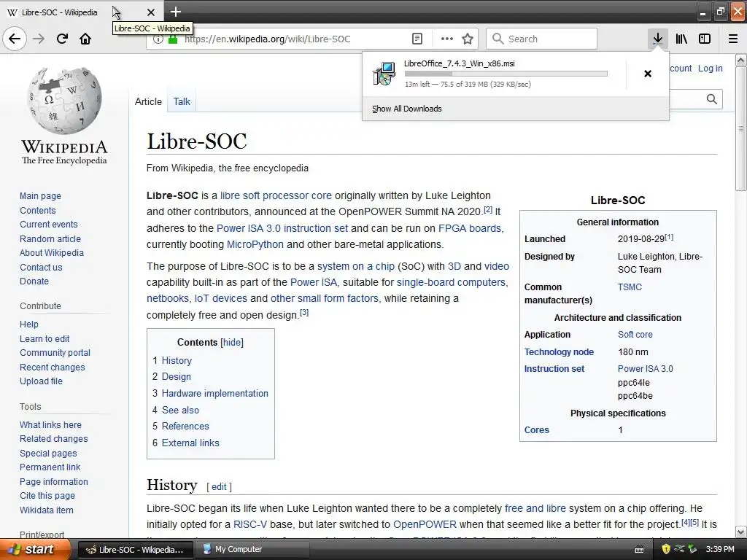Follow the TSMC manufacturer link
Image resolution: width=747 pixels, height=560 pixels.
[x=630, y=287]
